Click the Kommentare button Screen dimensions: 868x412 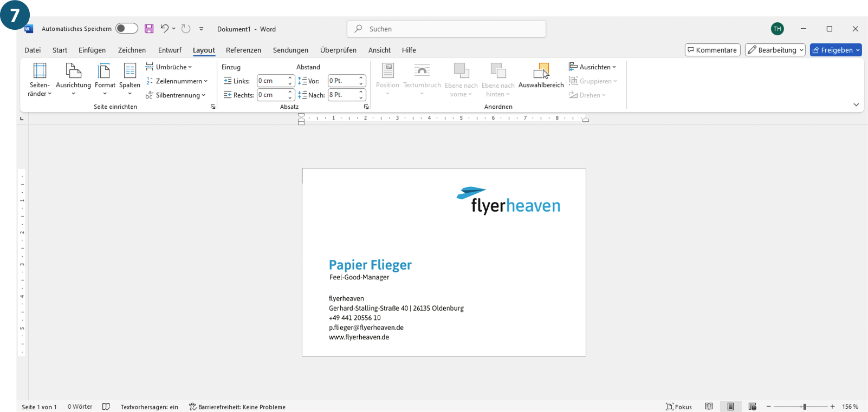pos(712,50)
